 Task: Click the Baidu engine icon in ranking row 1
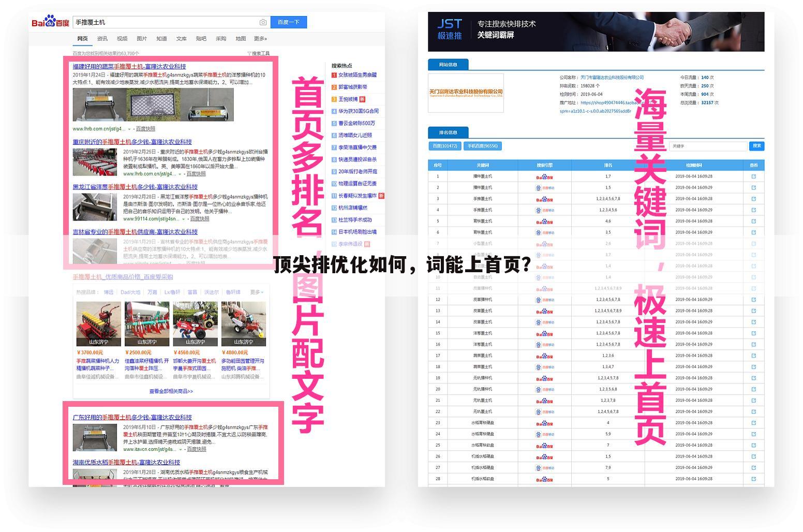[x=544, y=176]
